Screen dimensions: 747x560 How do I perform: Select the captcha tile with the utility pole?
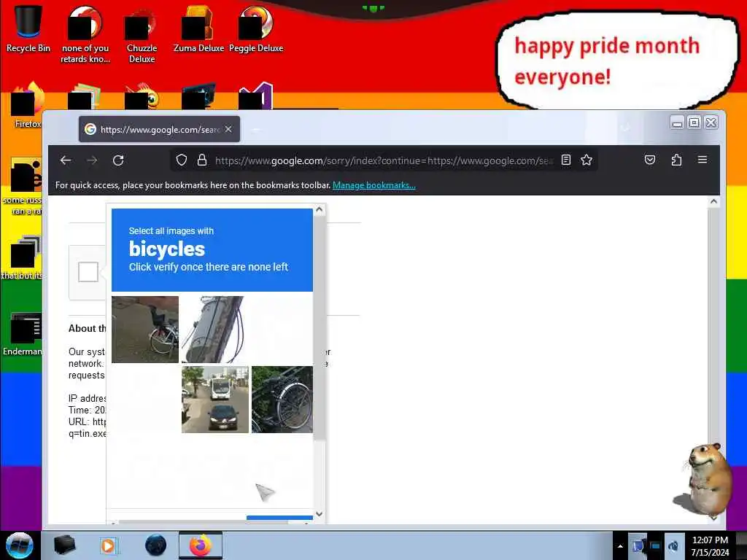pyautogui.click(x=215, y=330)
